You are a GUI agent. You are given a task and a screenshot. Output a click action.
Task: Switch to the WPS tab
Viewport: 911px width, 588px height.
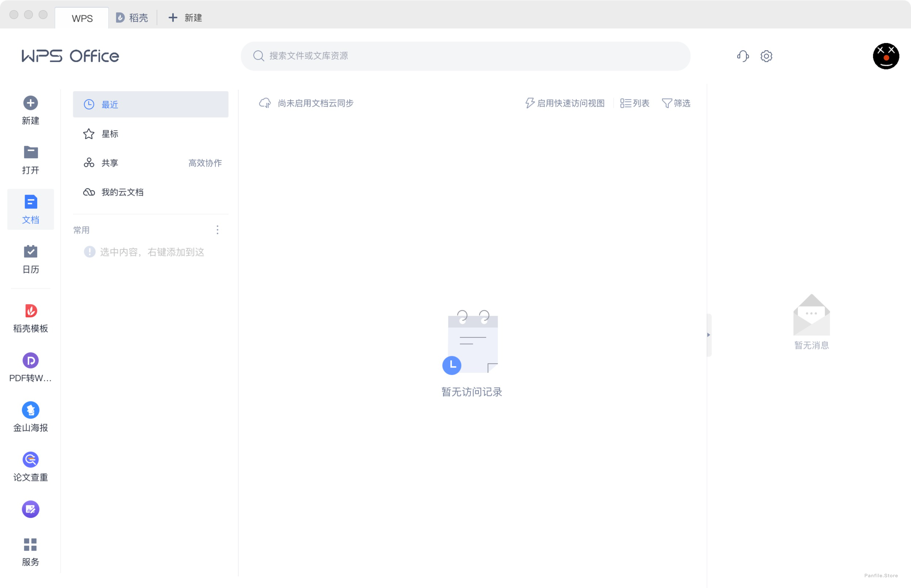coord(82,18)
